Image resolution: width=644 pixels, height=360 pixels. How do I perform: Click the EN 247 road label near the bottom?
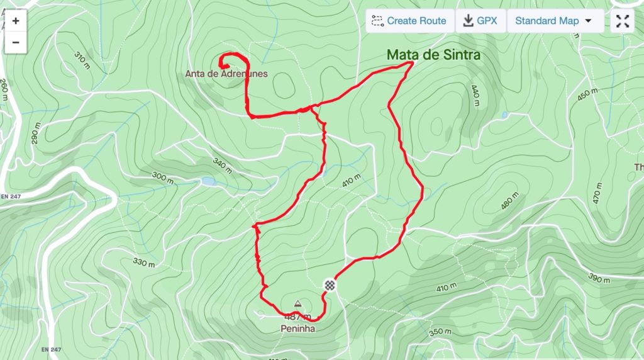tap(52, 350)
